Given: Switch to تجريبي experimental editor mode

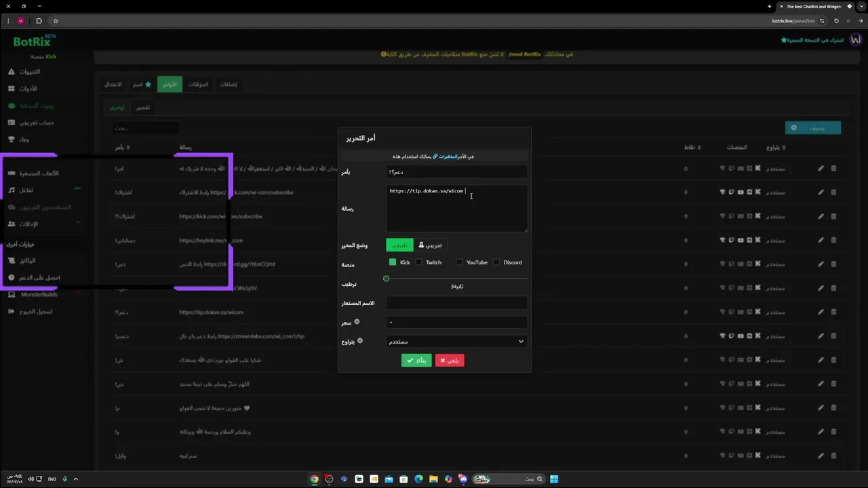Looking at the screenshot, I should click(430, 245).
